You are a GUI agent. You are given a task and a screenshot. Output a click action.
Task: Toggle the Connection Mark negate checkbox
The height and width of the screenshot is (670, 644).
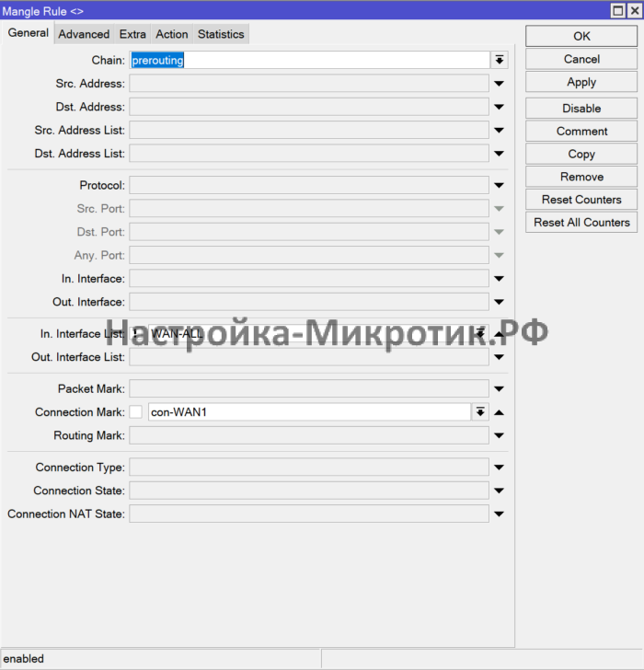pyautogui.click(x=136, y=412)
